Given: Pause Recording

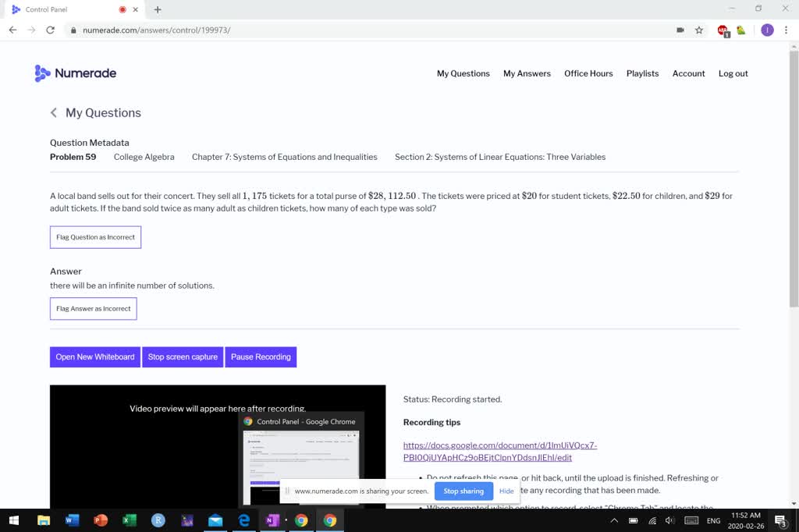Looking at the screenshot, I should [x=261, y=357].
